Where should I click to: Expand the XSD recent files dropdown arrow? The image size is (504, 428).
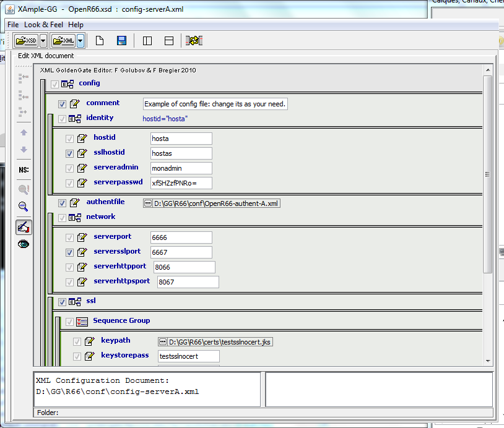(43, 41)
